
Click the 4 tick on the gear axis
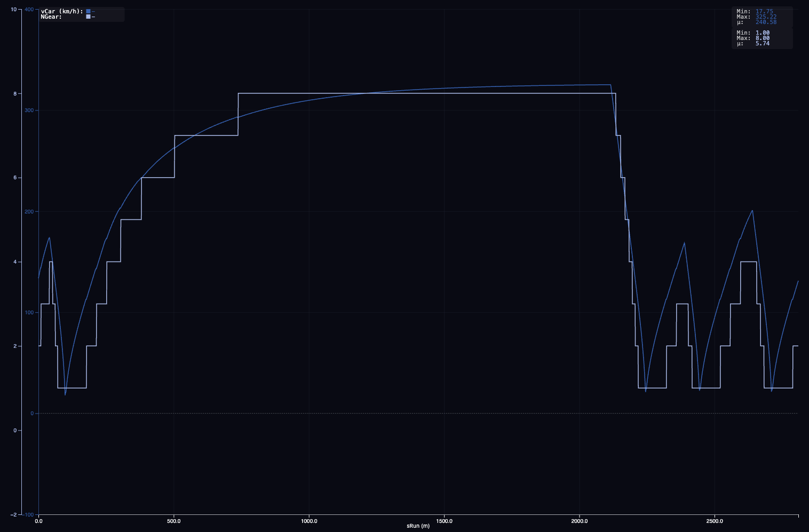[15, 262]
